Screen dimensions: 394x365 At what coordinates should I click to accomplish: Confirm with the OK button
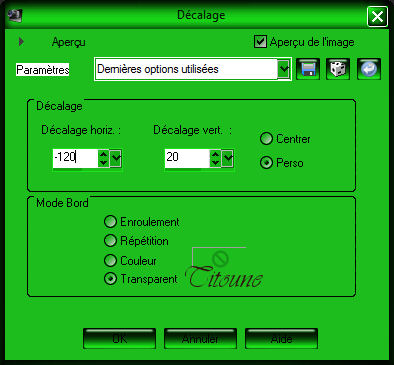click(119, 338)
